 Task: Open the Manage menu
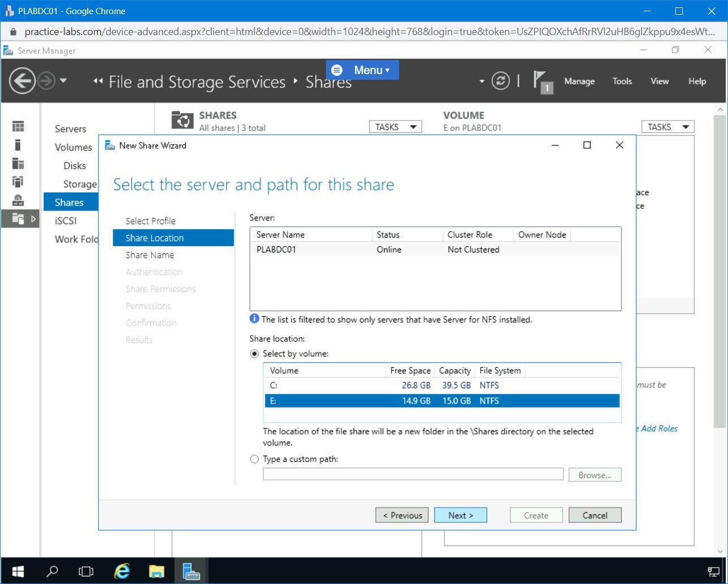point(579,81)
